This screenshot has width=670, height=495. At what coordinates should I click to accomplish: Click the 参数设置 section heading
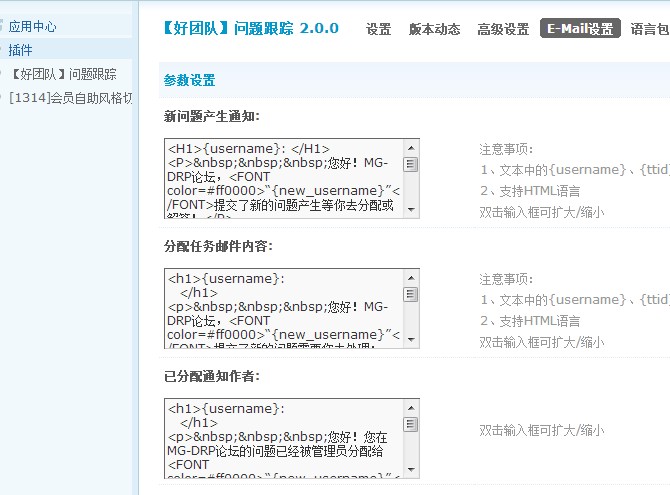(x=189, y=80)
